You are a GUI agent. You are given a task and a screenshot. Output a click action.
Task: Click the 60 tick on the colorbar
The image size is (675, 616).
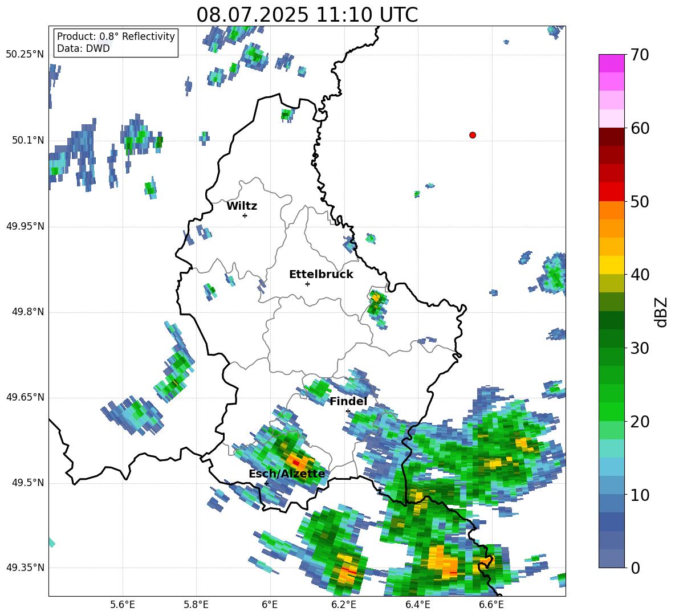point(639,128)
